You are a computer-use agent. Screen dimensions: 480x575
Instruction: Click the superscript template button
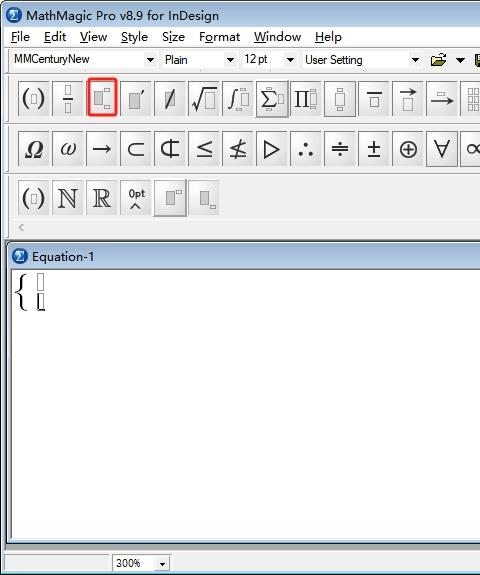tap(170, 198)
